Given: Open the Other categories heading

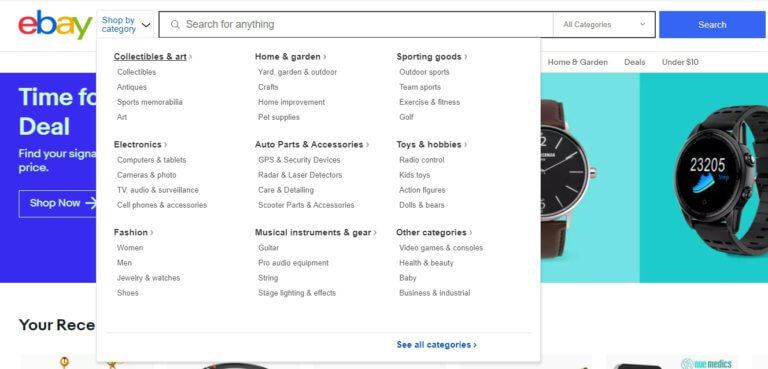Looking at the screenshot, I should [434, 232].
